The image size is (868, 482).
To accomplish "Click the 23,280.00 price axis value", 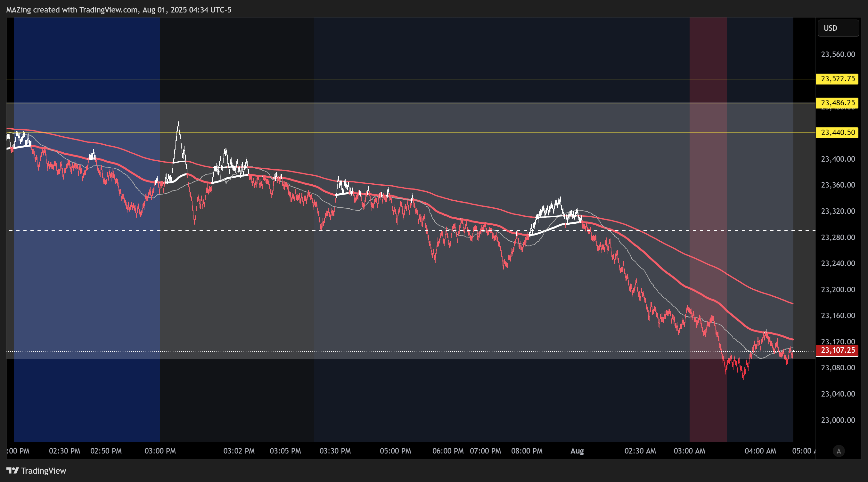I will [838, 237].
